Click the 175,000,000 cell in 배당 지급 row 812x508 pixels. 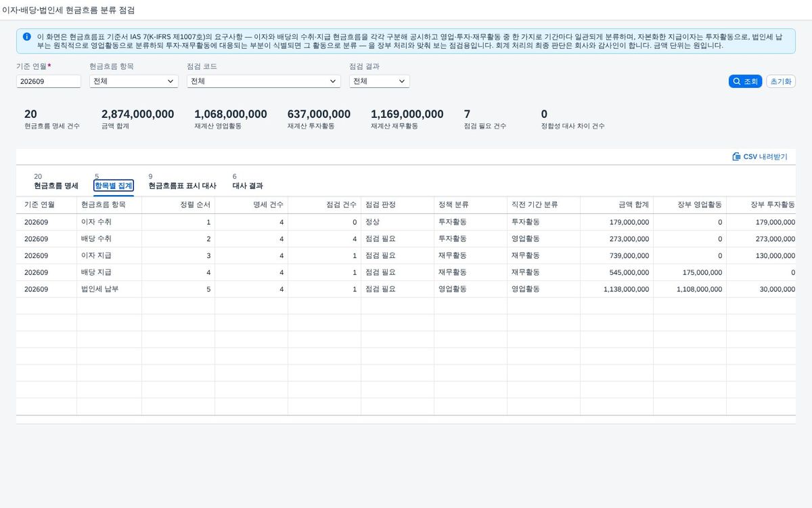(x=702, y=272)
